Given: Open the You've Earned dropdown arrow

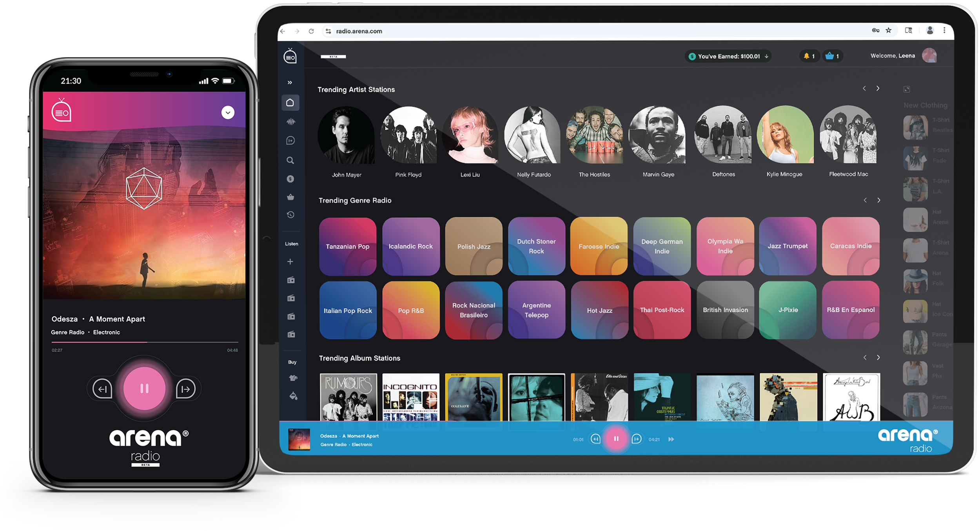Looking at the screenshot, I should click(x=766, y=56).
